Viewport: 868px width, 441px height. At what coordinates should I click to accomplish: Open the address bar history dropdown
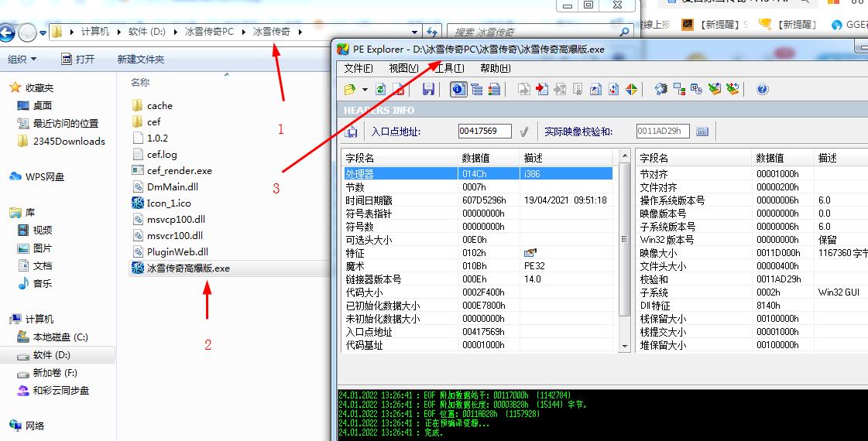[415, 32]
